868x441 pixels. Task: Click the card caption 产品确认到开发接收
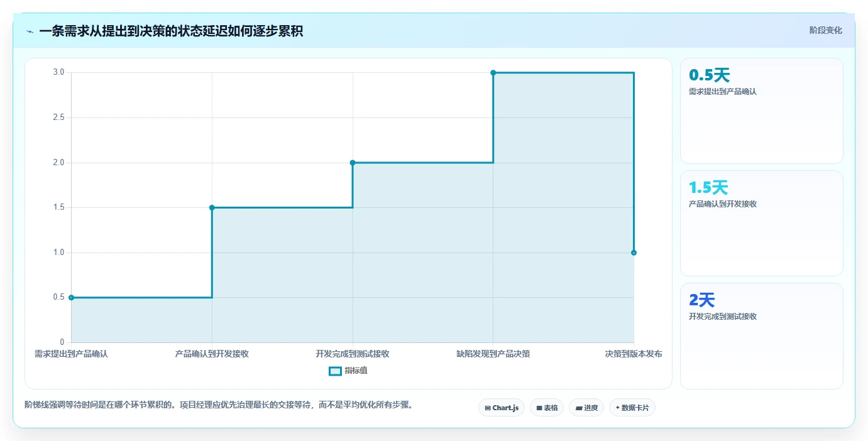pos(723,204)
